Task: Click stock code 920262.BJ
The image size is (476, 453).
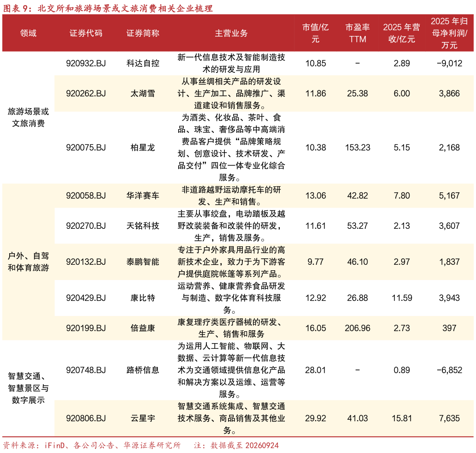Action: pyautogui.click(x=86, y=93)
